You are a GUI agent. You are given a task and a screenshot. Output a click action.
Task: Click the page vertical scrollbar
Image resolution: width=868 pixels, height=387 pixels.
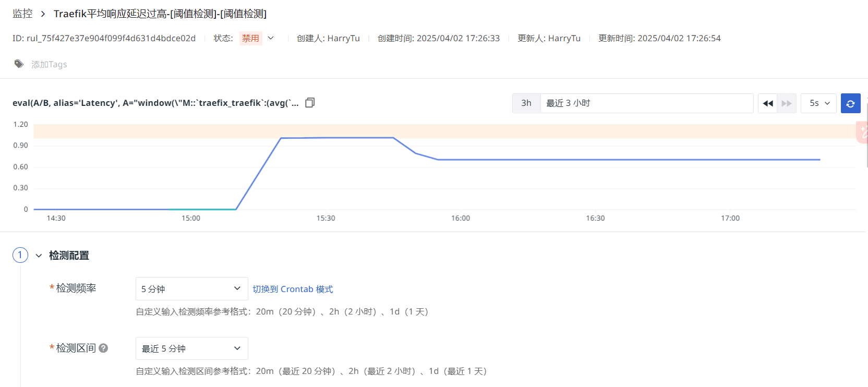866,135
